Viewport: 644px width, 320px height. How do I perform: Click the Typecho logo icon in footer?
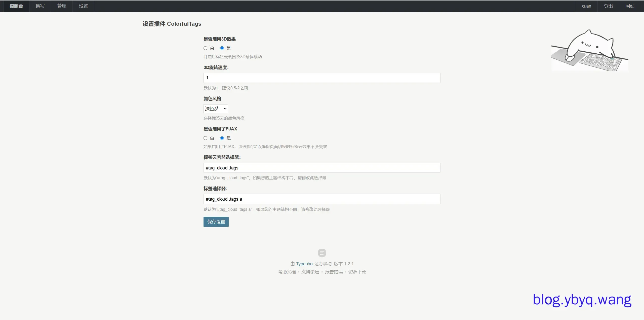[322, 253]
